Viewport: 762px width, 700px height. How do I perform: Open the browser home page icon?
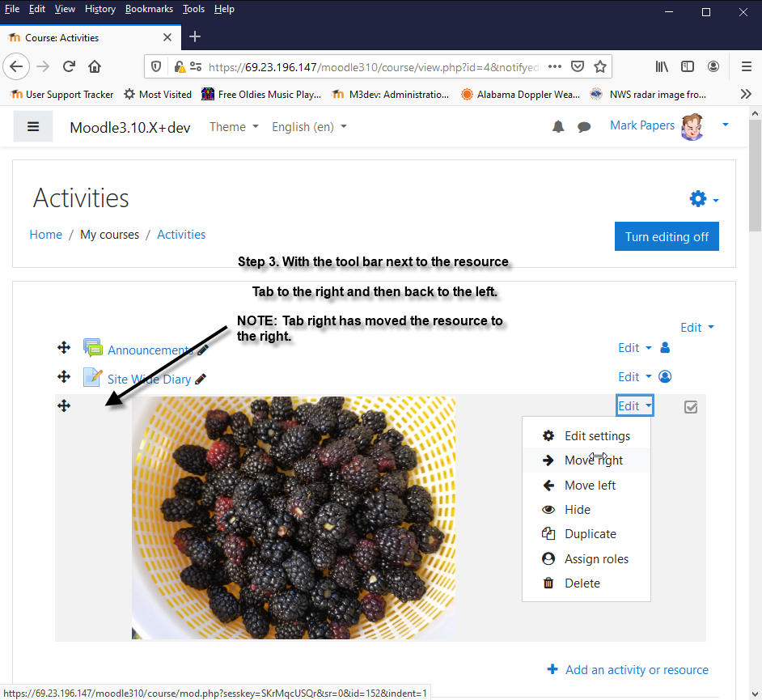coord(95,66)
